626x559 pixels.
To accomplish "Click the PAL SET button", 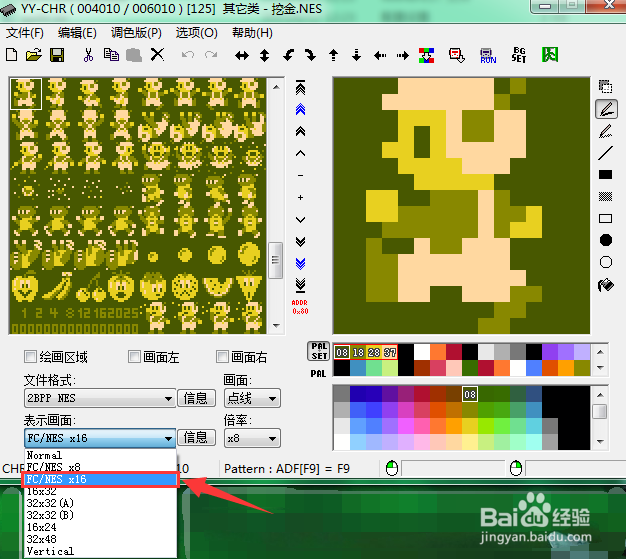I will [319, 351].
